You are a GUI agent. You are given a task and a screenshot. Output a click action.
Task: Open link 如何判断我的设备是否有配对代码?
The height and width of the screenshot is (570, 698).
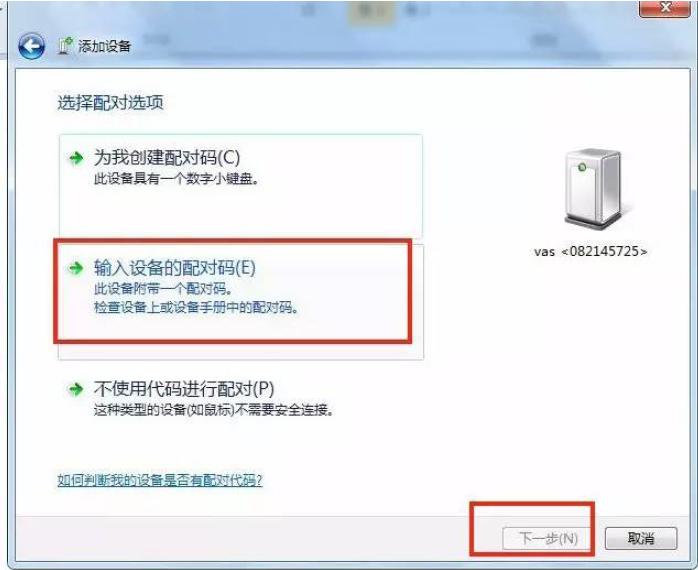[160, 480]
